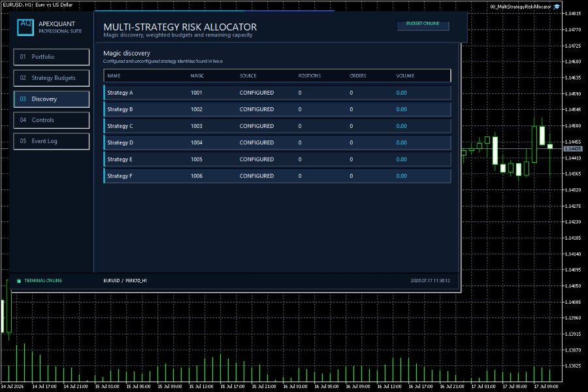The height and width of the screenshot is (392, 588).
Task: Click the Budget Online status button
Action: pos(423,25)
